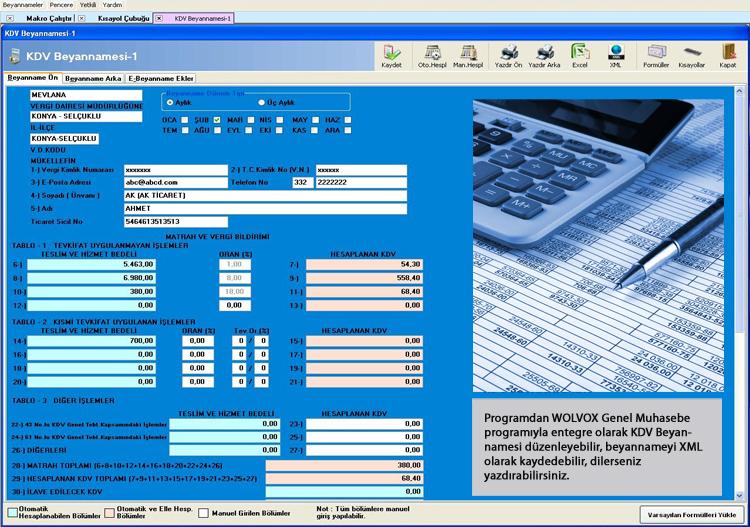Print back page with Yazdır Arka
The width and height of the screenshot is (750, 527).
544,55
